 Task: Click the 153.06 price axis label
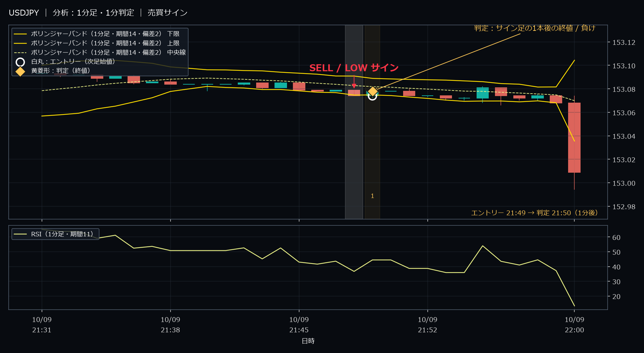624,113
